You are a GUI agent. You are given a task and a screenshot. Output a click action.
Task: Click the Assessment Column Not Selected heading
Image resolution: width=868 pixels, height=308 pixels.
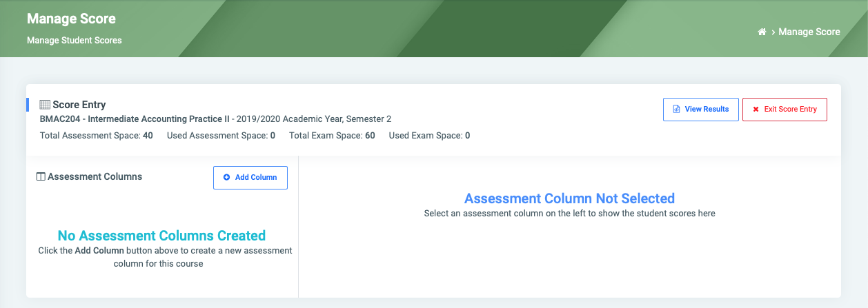[x=569, y=198]
